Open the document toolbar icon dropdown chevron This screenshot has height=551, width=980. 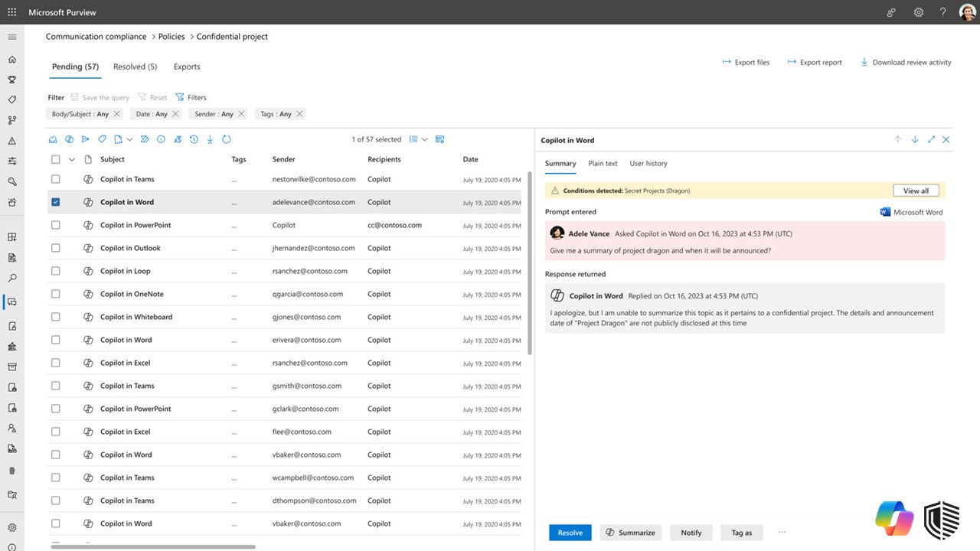pyautogui.click(x=129, y=139)
